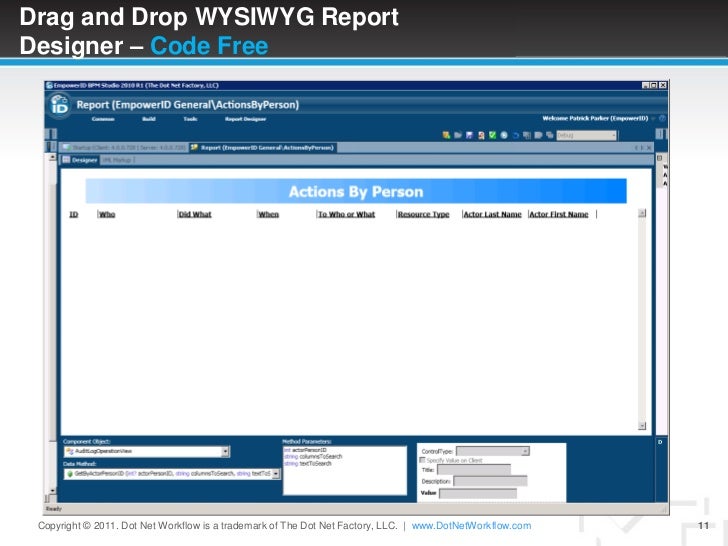Viewport: 728px width, 546px height.
Task: Click the To Who or What column header
Action: point(346,214)
